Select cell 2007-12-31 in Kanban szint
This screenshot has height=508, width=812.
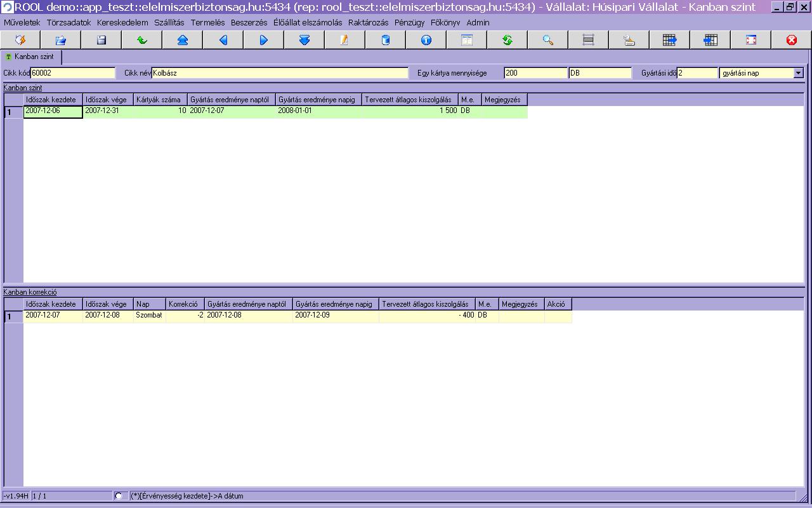tap(108, 112)
